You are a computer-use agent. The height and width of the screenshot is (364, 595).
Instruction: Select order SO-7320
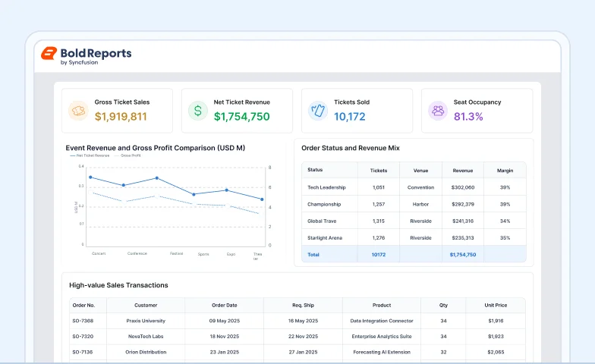[x=83, y=337]
